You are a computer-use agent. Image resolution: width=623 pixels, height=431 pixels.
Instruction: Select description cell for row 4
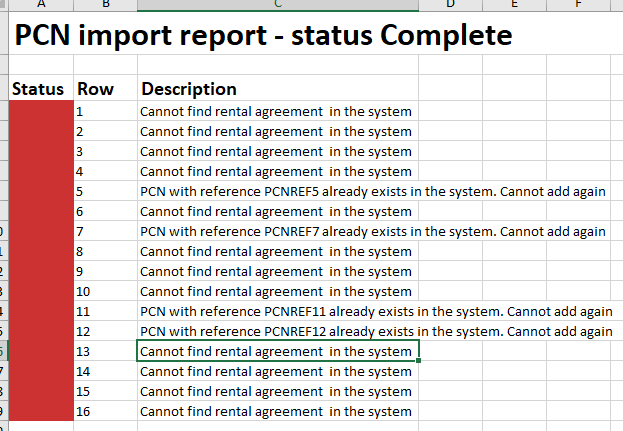(x=278, y=171)
